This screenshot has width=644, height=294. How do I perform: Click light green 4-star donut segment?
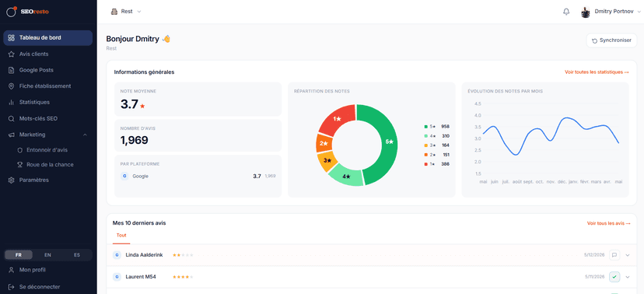click(347, 176)
